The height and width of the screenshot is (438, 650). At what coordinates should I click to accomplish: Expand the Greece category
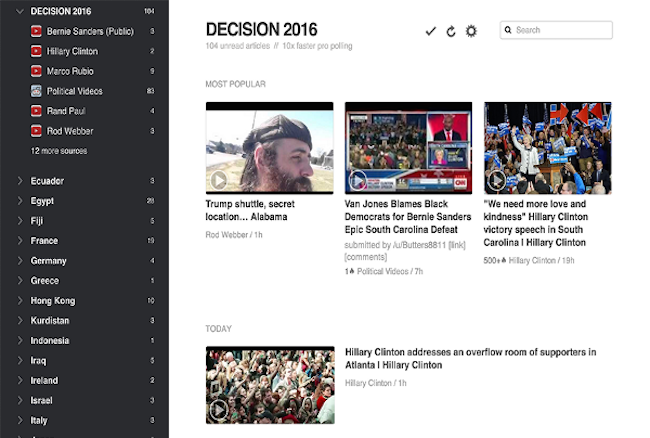(x=19, y=281)
